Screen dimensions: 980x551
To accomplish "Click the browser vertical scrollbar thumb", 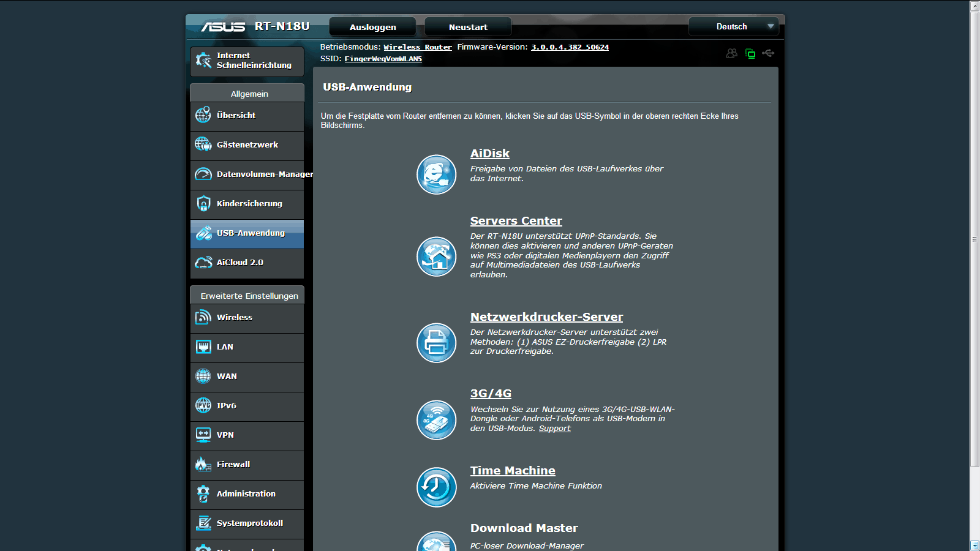I will tap(974, 239).
